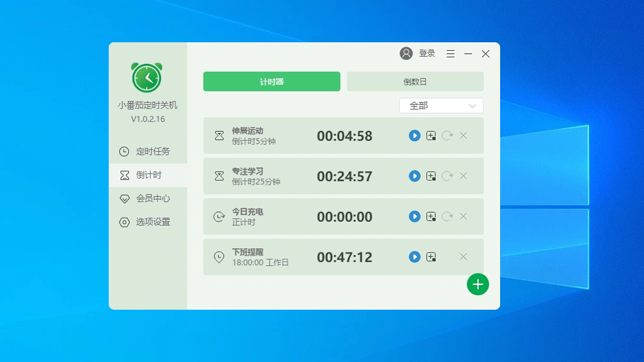Image resolution: width=644 pixels, height=362 pixels.
Task: Click the 00:47:12 time display of 下班提醒
Action: (x=345, y=257)
